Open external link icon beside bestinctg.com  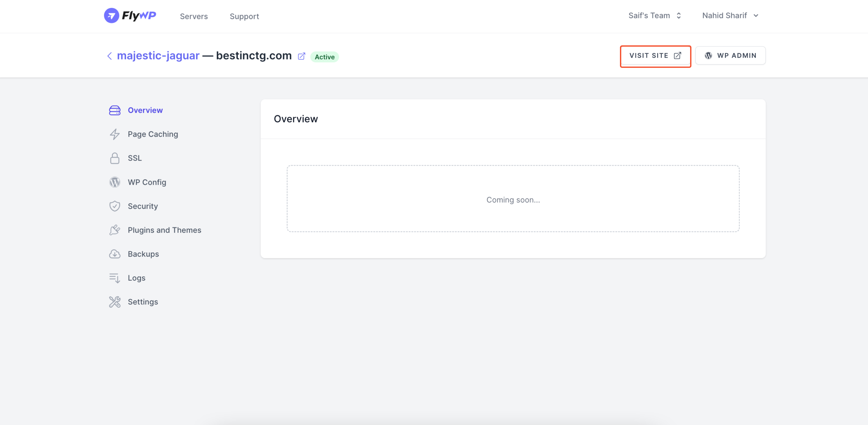301,56
